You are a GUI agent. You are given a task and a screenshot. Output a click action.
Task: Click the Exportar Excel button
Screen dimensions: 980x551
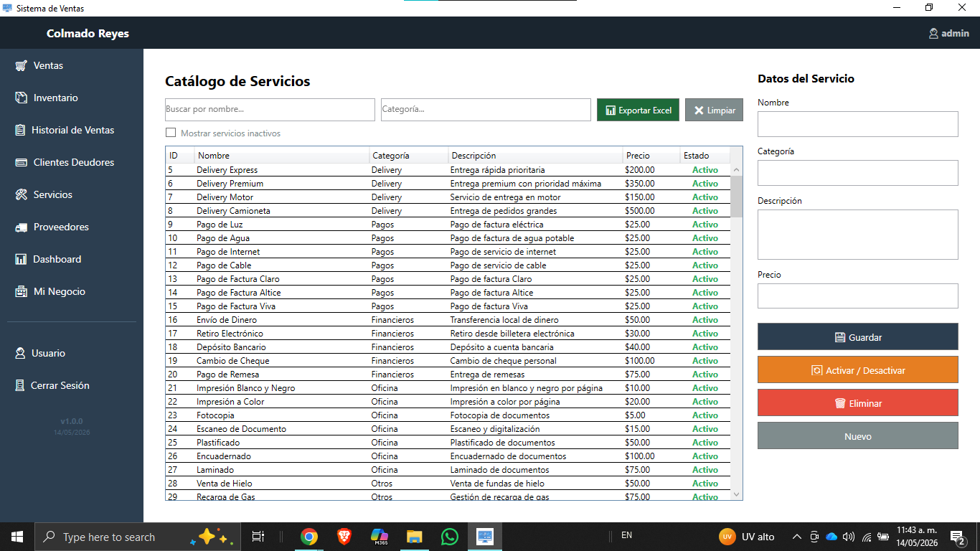[x=638, y=110]
